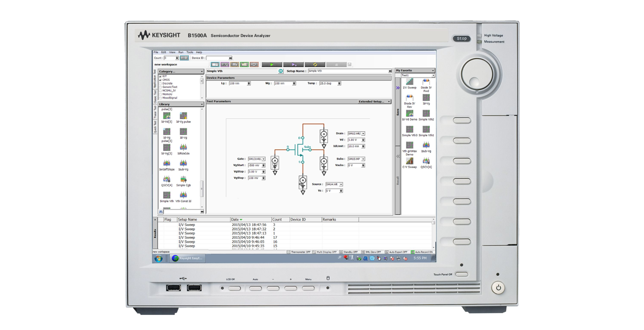
Task: Open C-V Sweep from My Favorite
Action: tap(410, 163)
